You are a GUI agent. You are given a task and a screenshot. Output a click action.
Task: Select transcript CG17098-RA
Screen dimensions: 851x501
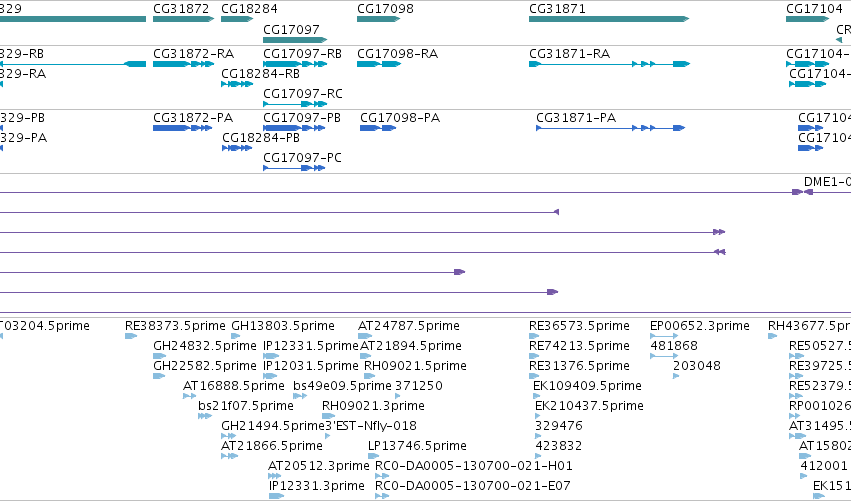pos(379,64)
